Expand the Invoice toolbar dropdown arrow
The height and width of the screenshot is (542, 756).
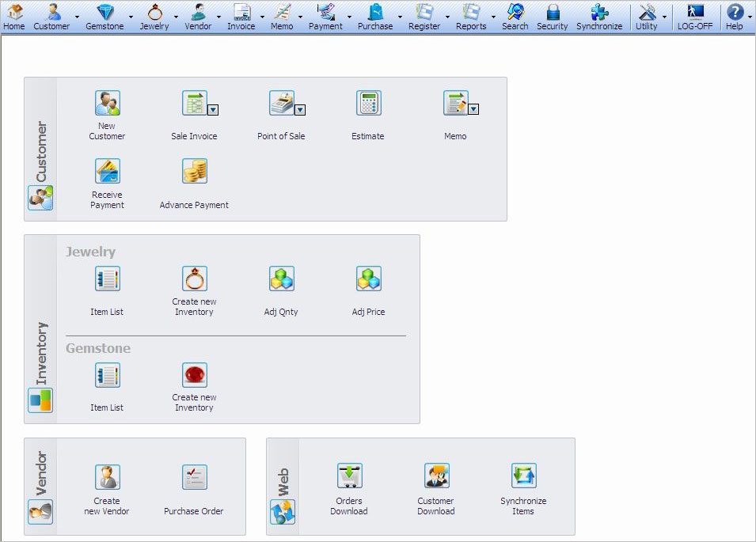coord(262,17)
